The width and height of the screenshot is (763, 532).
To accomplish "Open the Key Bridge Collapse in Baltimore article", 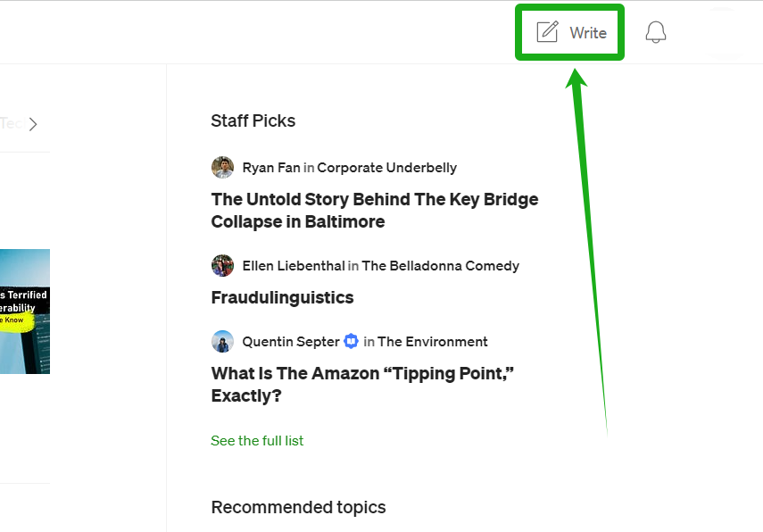I will pos(375,211).
